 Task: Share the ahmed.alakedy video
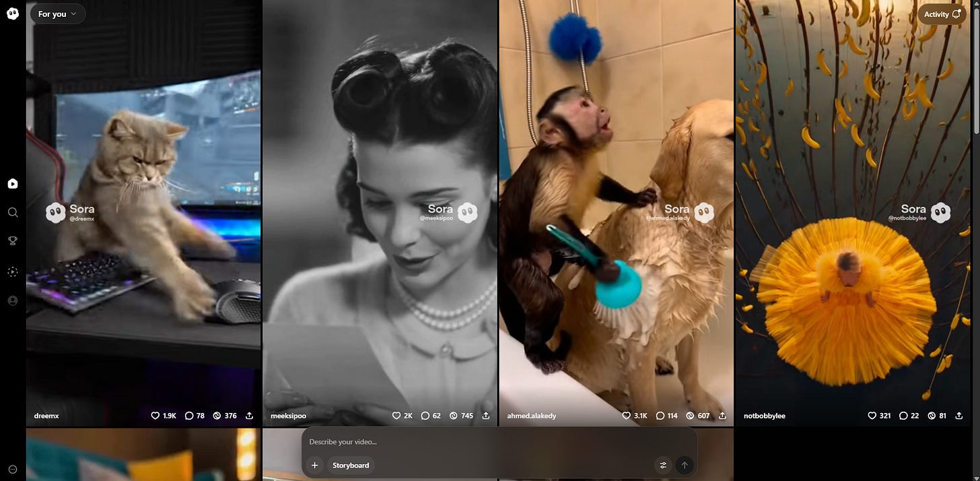[x=722, y=416]
